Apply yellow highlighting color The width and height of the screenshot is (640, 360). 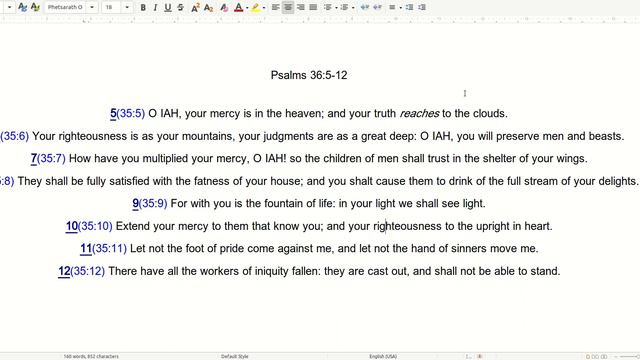point(256,7)
